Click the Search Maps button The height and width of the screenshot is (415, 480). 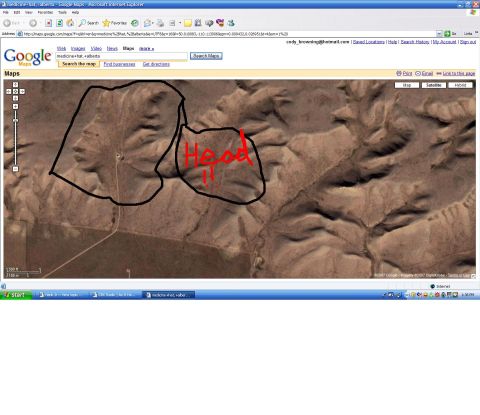coord(206,56)
